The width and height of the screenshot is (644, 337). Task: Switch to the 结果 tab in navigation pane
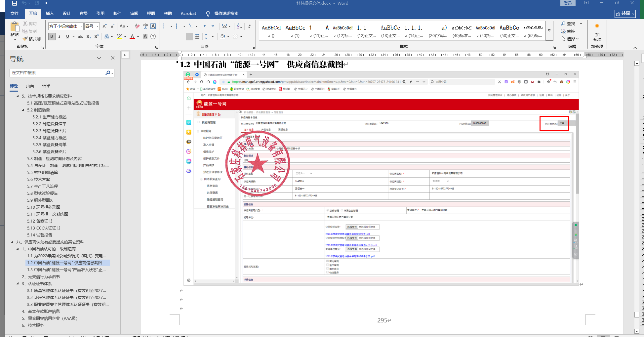point(46,86)
